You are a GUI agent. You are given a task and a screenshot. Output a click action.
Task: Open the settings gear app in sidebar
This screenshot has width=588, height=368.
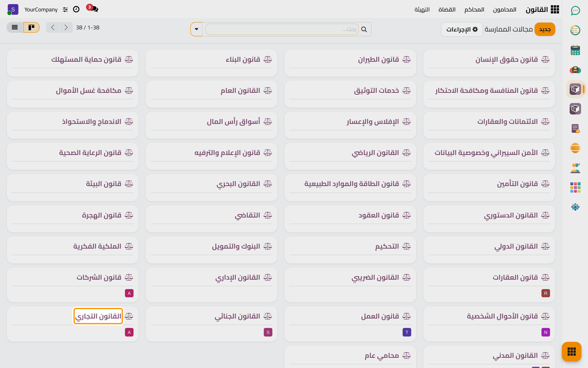coord(575,207)
